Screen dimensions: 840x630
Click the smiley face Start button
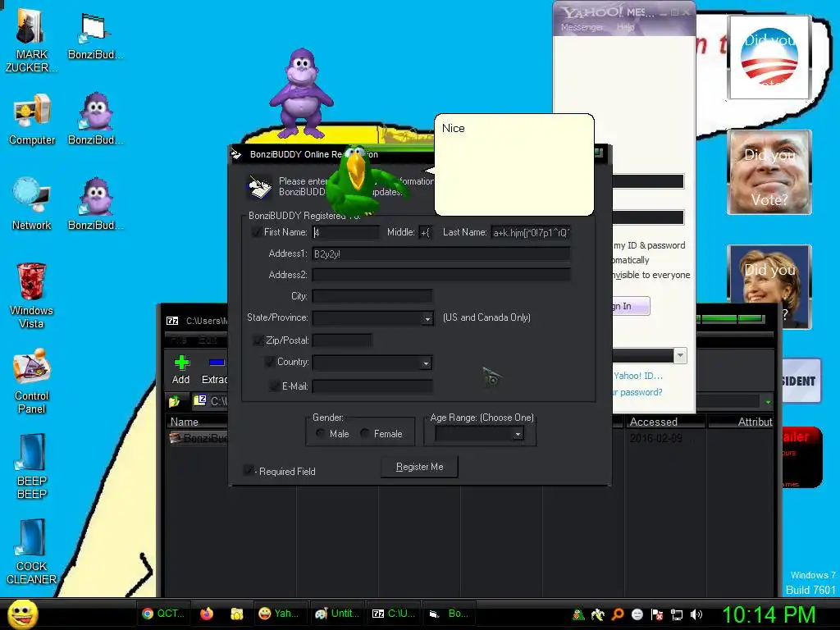point(23,614)
